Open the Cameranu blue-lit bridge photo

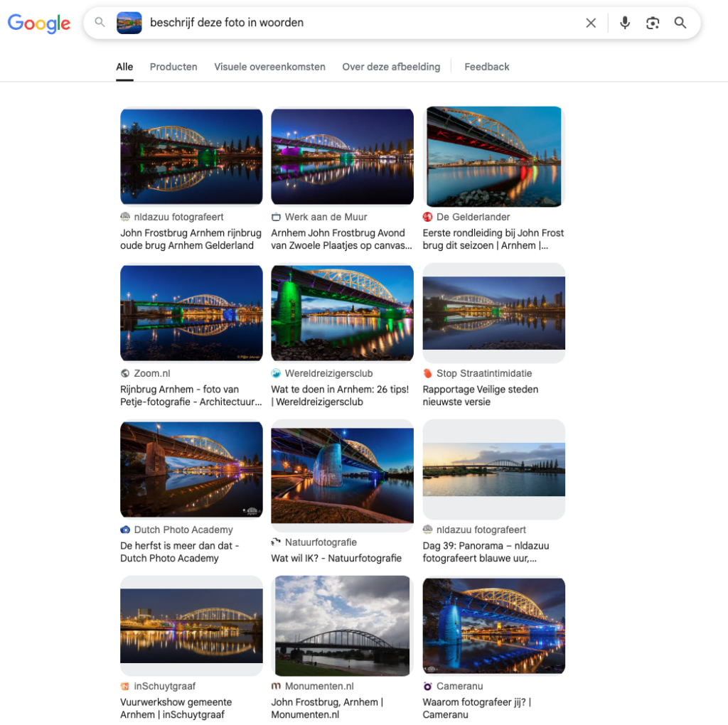(493, 625)
